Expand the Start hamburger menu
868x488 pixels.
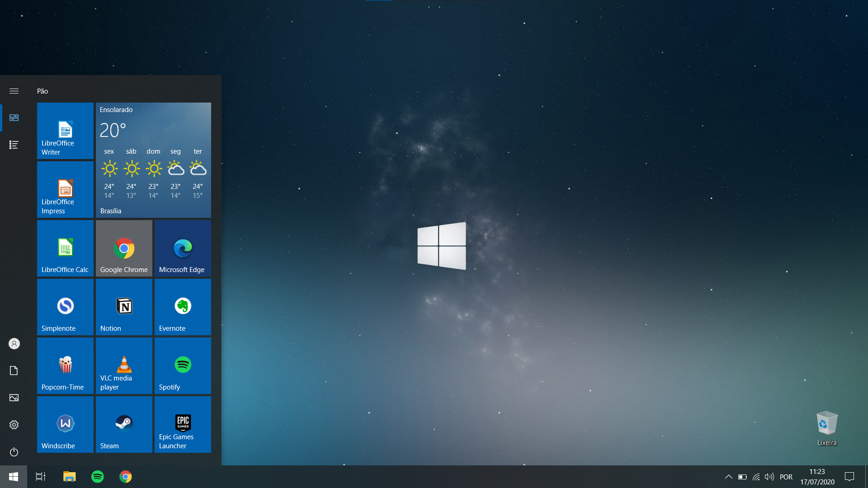(x=14, y=91)
